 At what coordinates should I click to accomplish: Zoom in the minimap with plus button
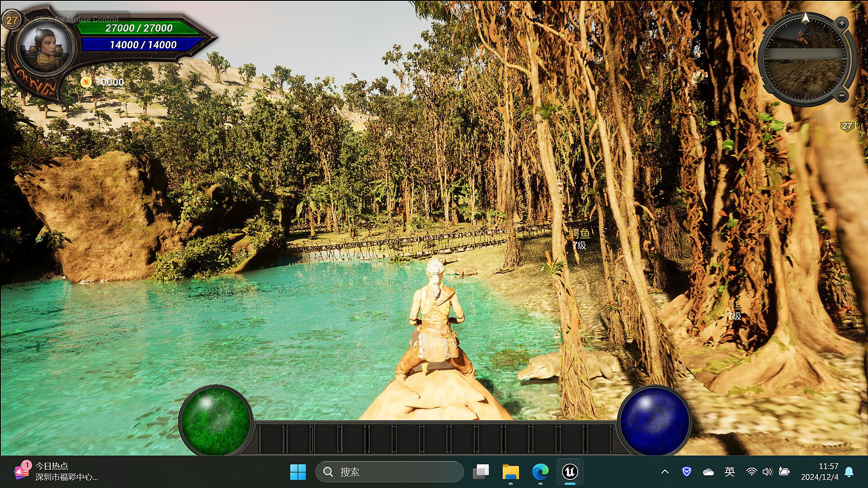click(842, 23)
